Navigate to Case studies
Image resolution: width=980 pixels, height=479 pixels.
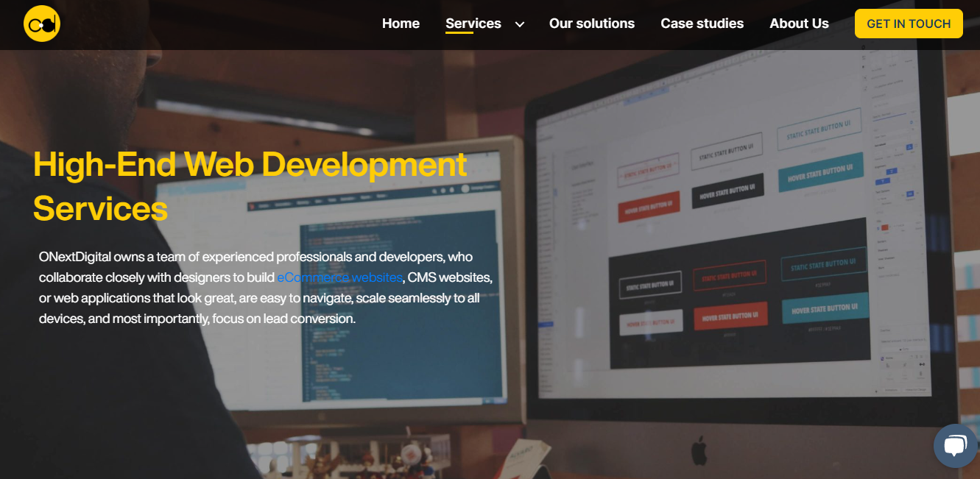coord(702,24)
